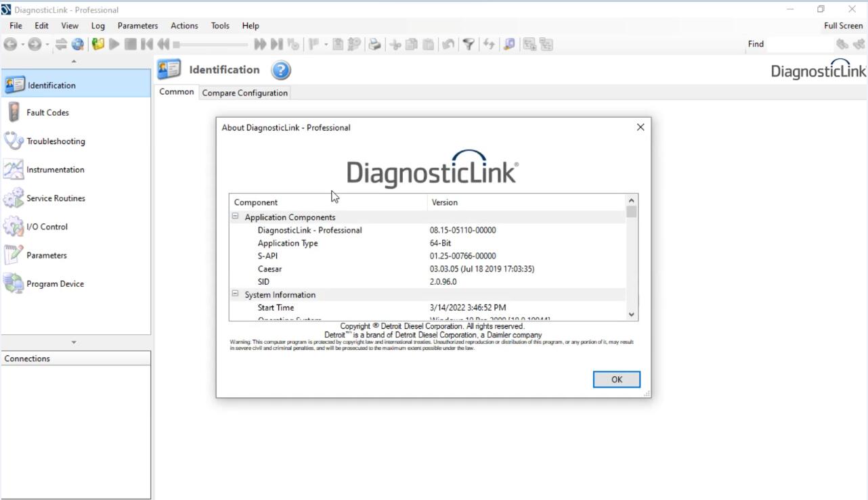Viewport: 868px width, 500px height.
Task: Open the View menu
Action: [70, 26]
